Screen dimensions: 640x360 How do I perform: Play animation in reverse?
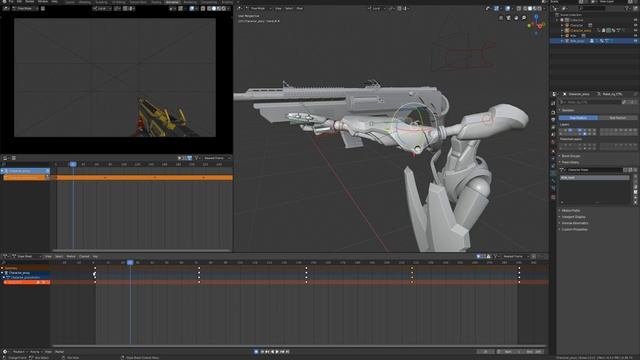click(x=272, y=351)
